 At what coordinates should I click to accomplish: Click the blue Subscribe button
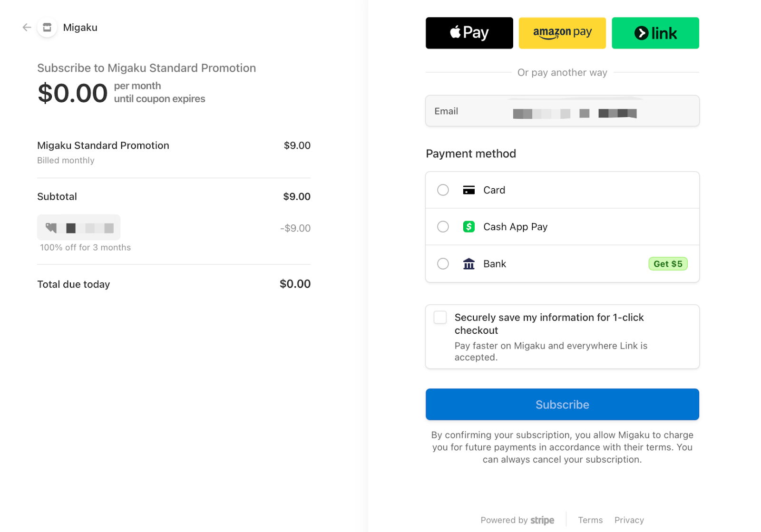point(562,405)
